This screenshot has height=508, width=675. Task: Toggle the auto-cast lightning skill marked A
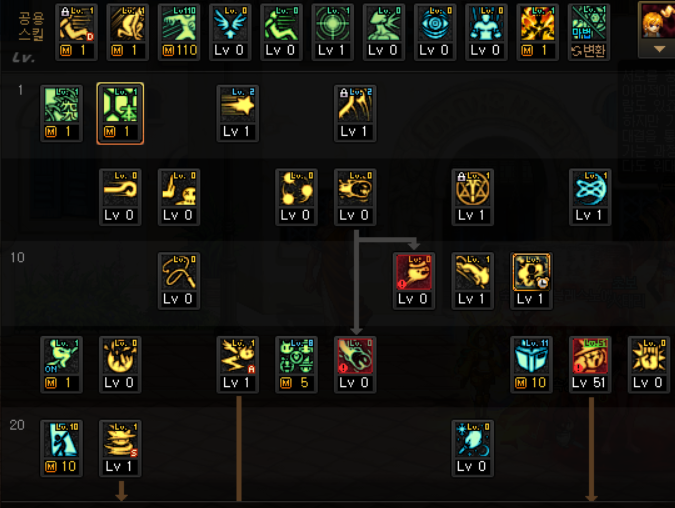238,365
